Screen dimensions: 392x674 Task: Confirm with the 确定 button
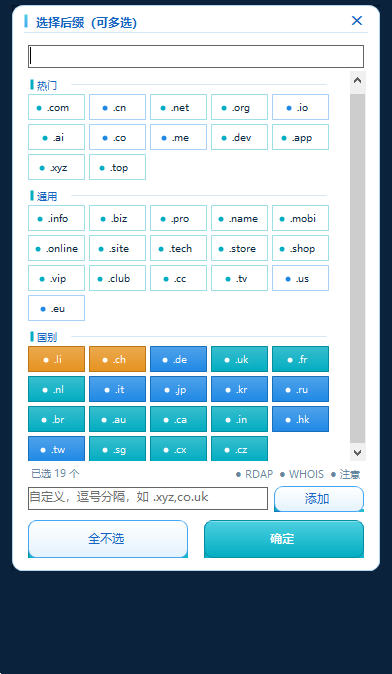284,539
